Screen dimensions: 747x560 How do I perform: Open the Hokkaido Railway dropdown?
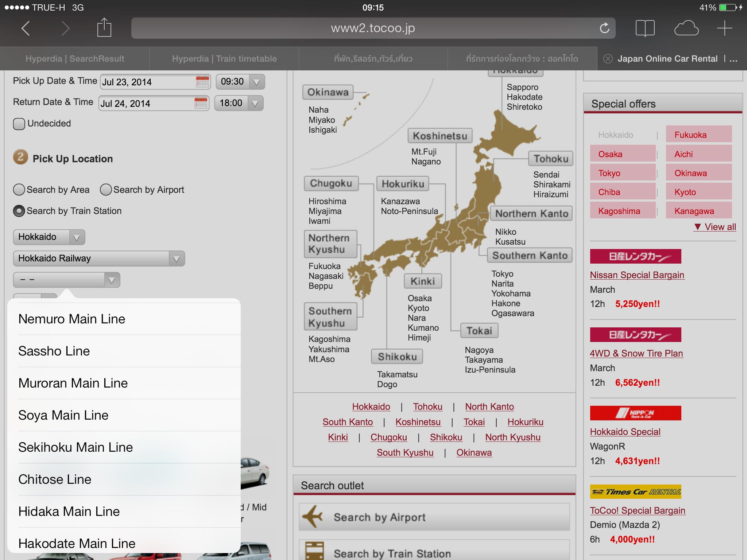pos(99,258)
